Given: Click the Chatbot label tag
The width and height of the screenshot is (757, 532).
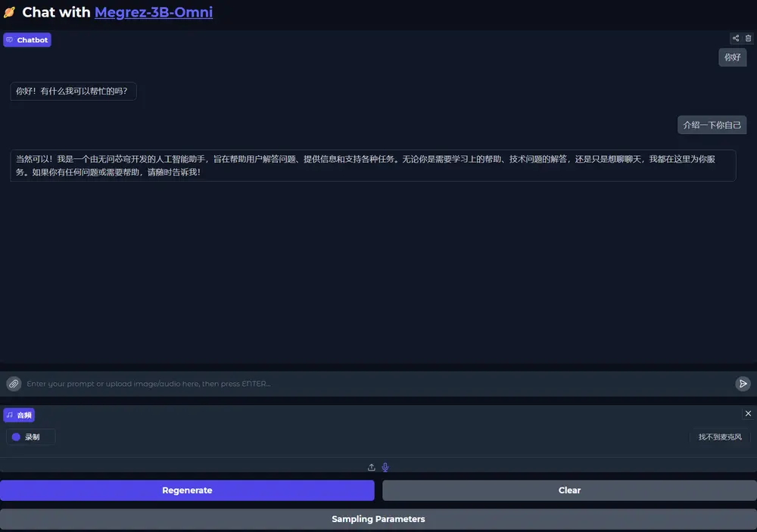Looking at the screenshot, I should [27, 39].
